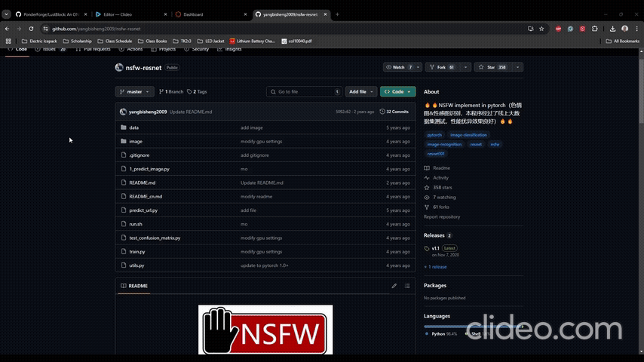Open the Scholarship bookmark folder
This screenshot has height=362, width=644.
coord(77,41)
